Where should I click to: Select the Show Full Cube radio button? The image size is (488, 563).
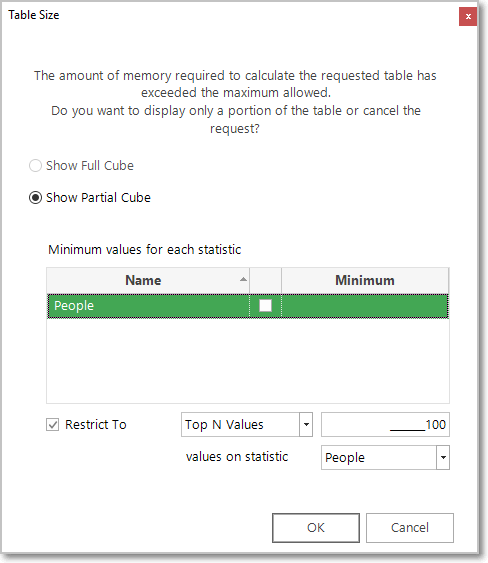[35, 166]
